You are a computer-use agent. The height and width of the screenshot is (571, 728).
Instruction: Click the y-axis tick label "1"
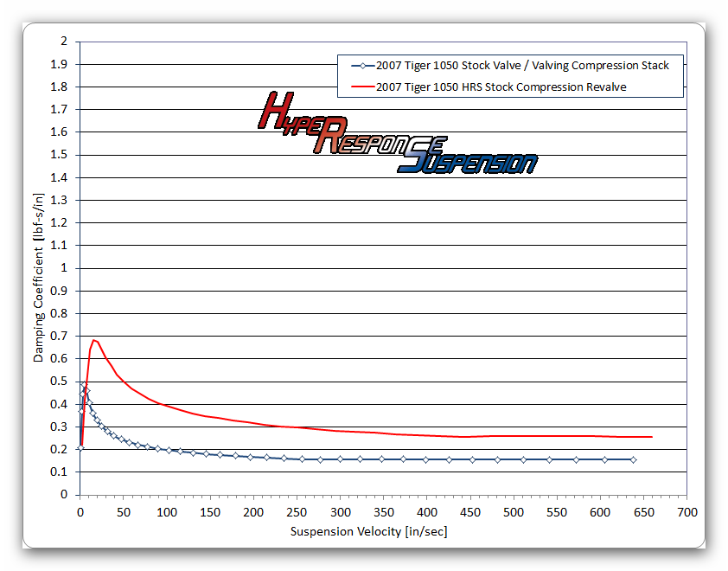[x=64, y=268]
